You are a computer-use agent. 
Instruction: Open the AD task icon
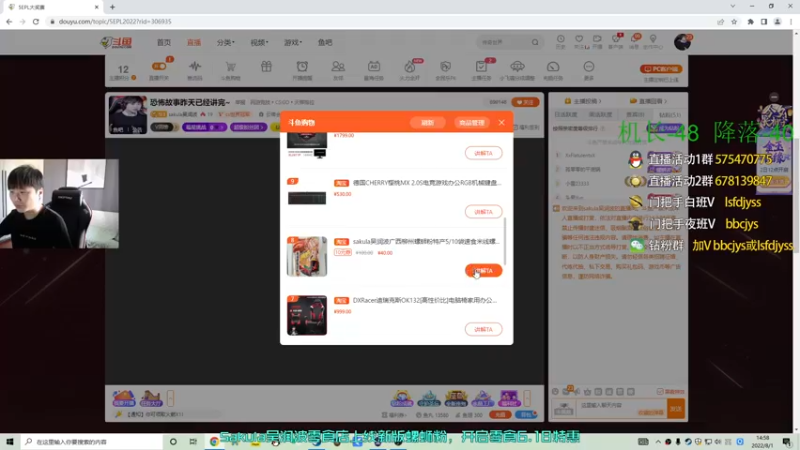(x=374, y=67)
